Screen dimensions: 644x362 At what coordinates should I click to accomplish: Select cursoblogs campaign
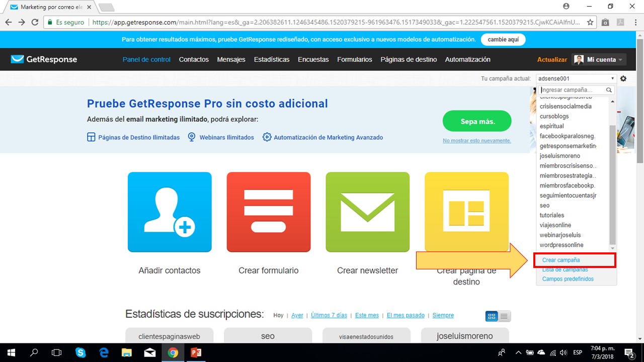[x=554, y=116]
